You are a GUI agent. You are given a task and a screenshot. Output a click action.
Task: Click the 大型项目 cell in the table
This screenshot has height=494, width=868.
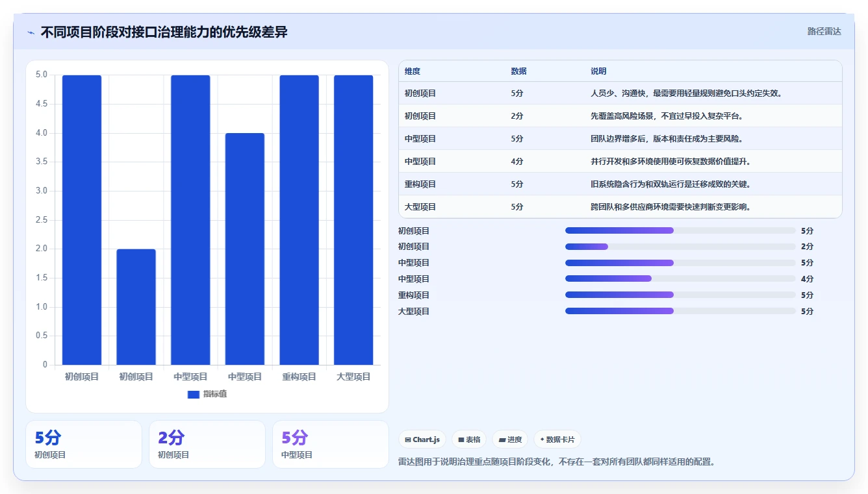[x=420, y=207]
